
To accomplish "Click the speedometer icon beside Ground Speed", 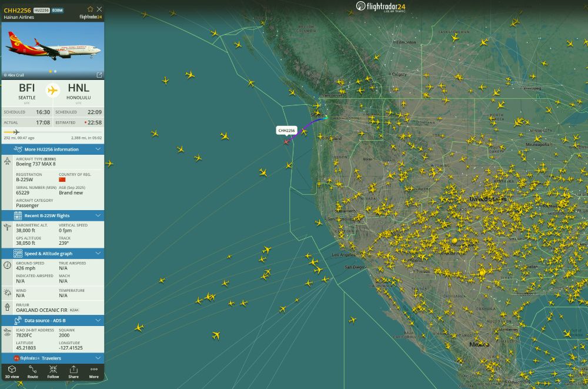I will (7, 265).
